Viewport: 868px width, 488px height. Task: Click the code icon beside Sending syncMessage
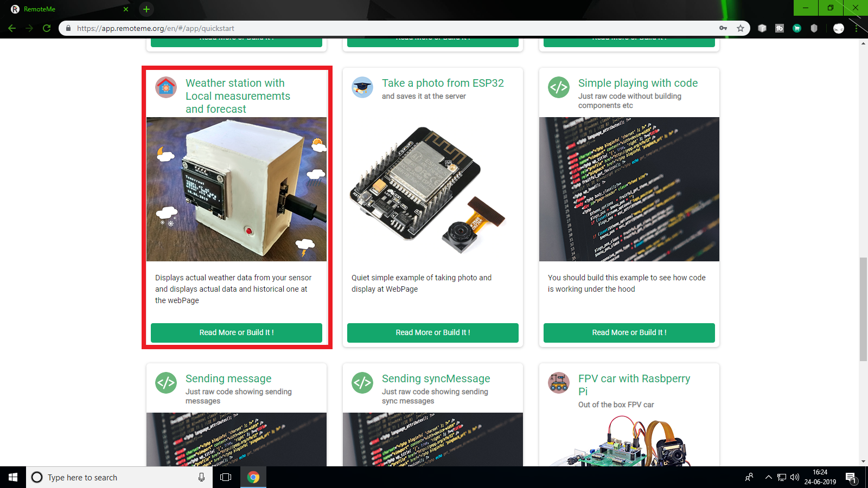(x=362, y=383)
